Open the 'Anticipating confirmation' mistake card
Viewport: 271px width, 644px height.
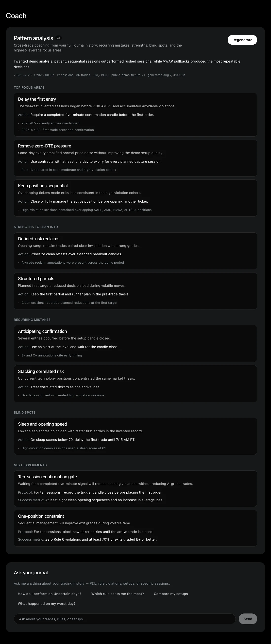135,343
